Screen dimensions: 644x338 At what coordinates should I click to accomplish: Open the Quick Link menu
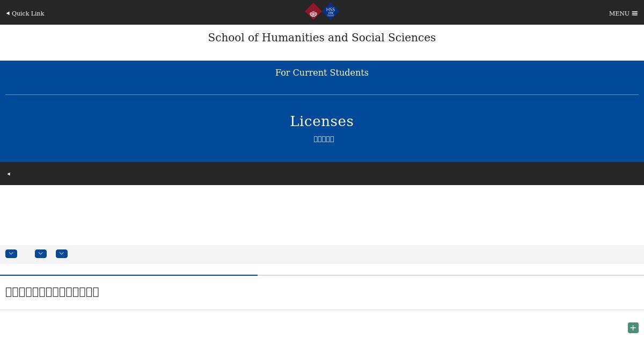pos(25,13)
